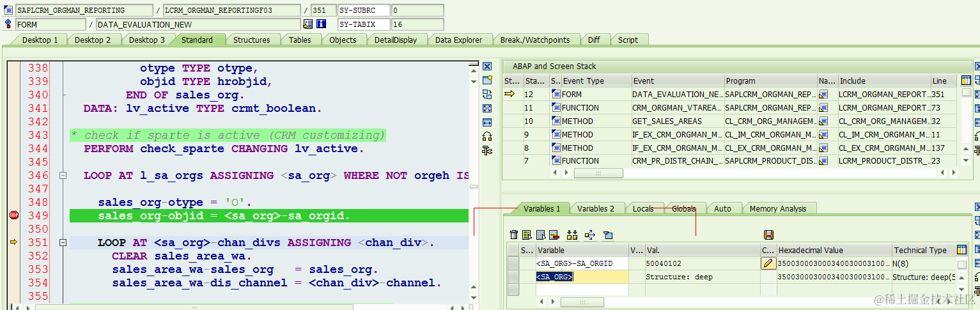Click the tool settings icon below the headset icon
This screenshot has width=980, height=310.
pyautogui.click(x=487, y=150)
